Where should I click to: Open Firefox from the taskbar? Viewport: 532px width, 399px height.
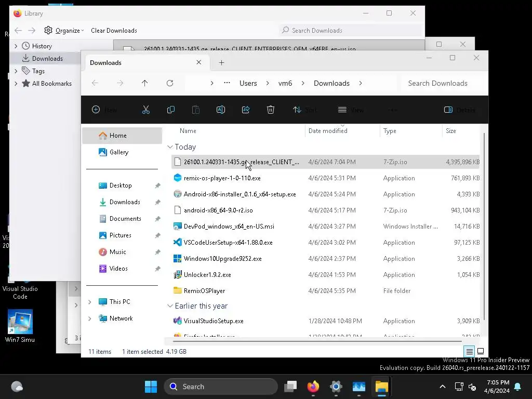[x=313, y=387]
